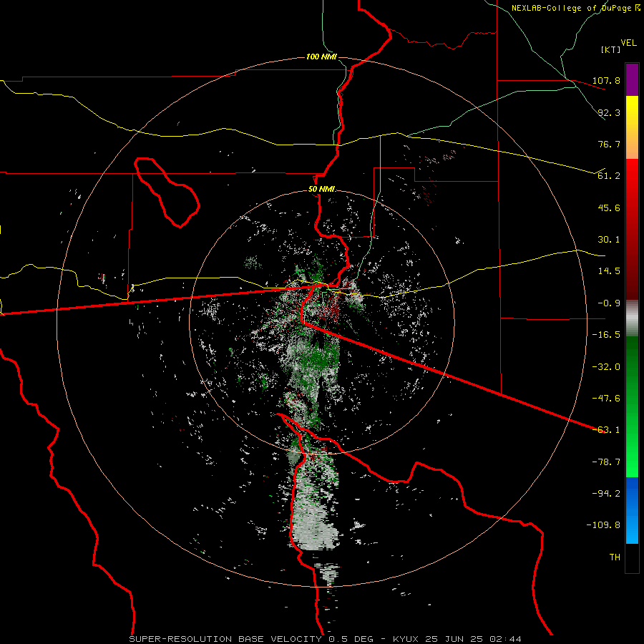The width and height of the screenshot is (644, 644).
Task: Click the -63.1 legend value
Action: (606, 430)
